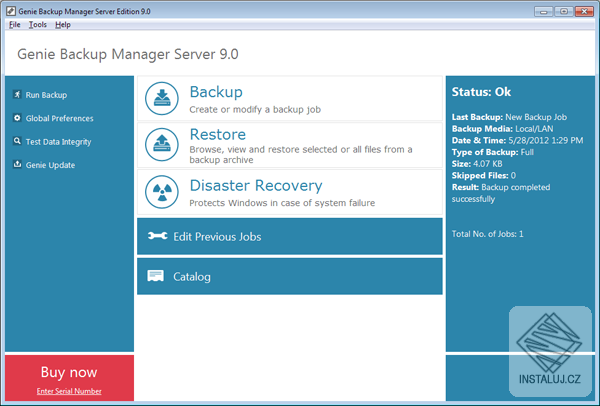Viewport: 600px width, 406px height.
Task: Select Run Backup in the sidebar
Action: tap(46, 95)
